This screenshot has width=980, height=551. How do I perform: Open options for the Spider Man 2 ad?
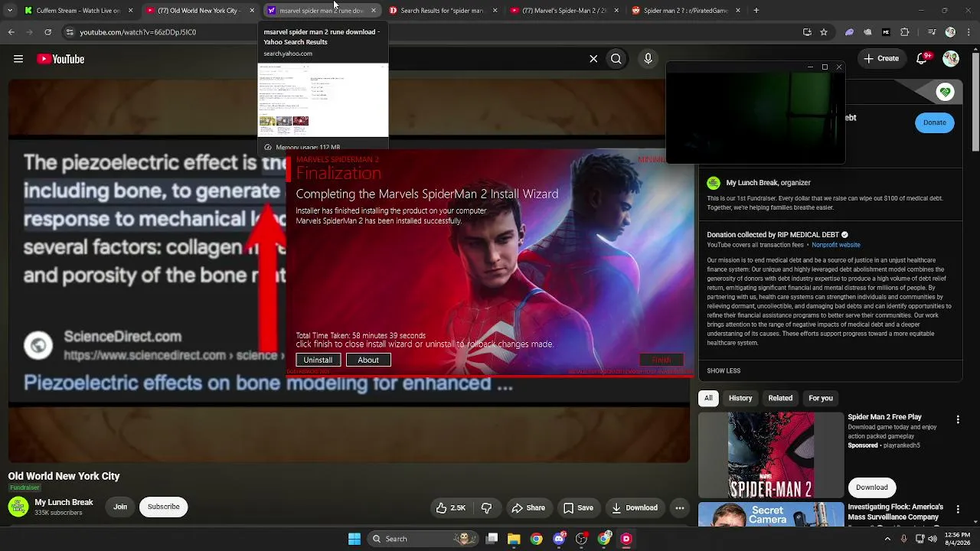point(958,419)
